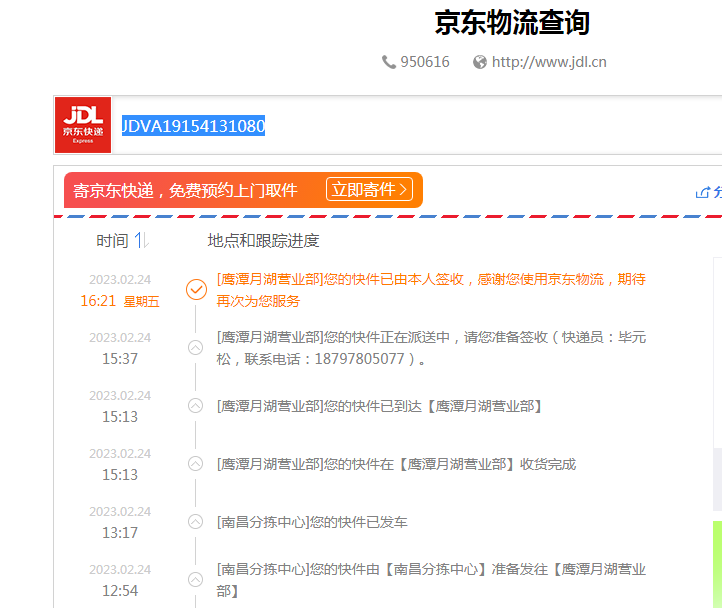Click the status circle for 13:17 已发车 entry

[196, 521]
